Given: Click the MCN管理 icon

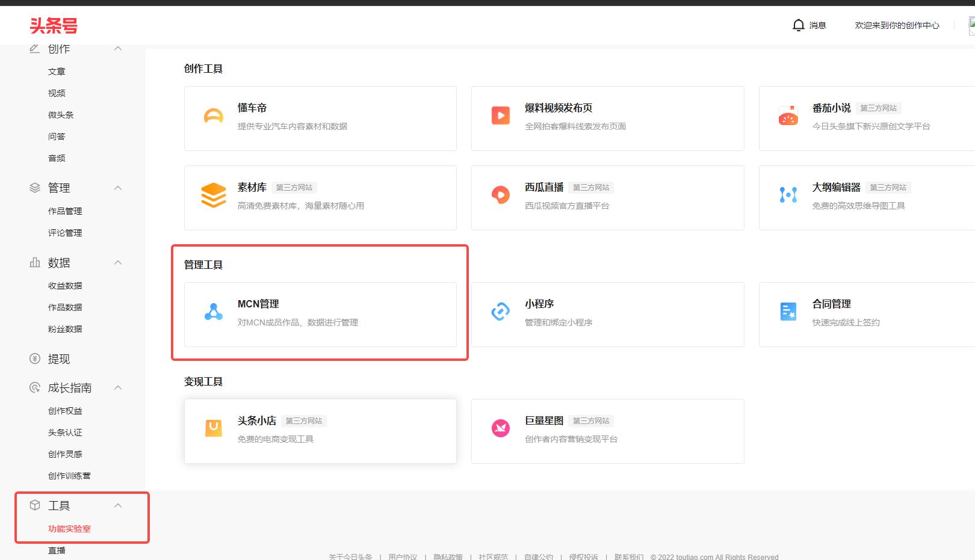Looking at the screenshot, I should tap(213, 312).
